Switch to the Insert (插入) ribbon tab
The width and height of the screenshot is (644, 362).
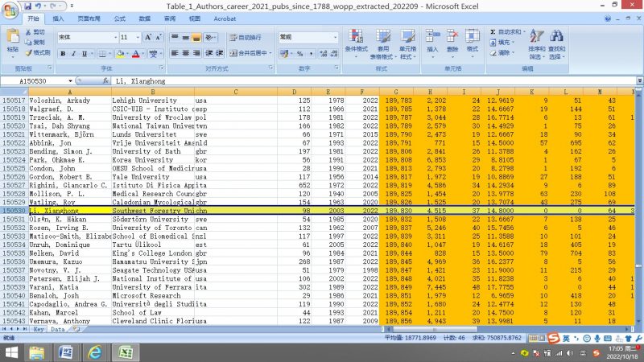point(59,18)
